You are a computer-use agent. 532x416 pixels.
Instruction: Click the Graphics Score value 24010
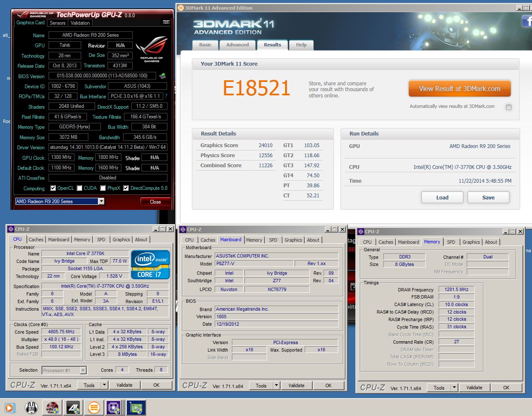pos(265,145)
